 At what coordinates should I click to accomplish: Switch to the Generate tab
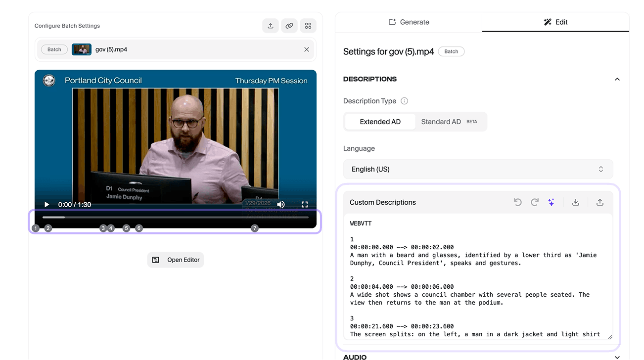click(x=409, y=22)
